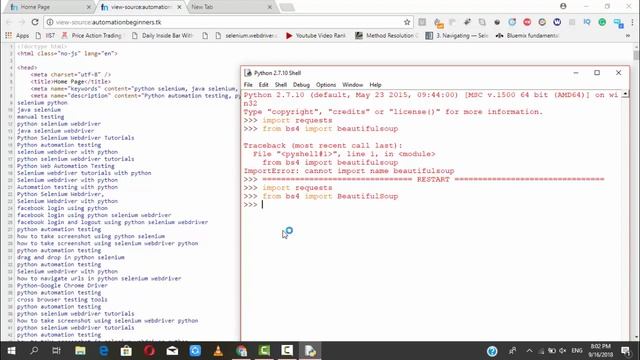Viewport: 640px width, 360px height.
Task: Open Youtube Video Rank bookmark
Action: pos(316,36)
